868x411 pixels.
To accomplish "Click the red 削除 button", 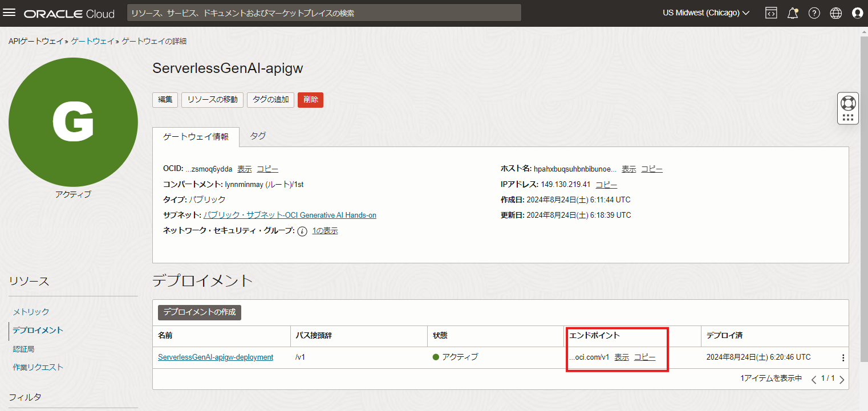I will click(x=310, y=100).
